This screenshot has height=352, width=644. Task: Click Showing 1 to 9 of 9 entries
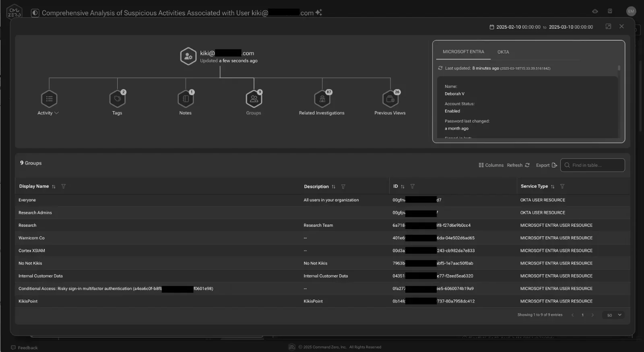[540, 315]
